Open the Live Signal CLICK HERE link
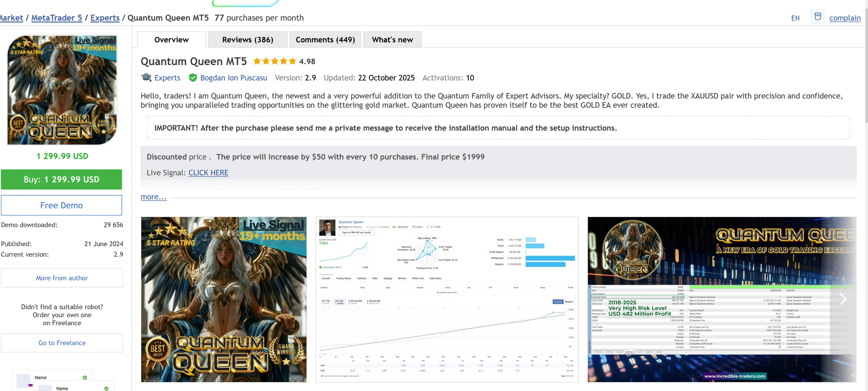868x391 pixels. (208, 173)
